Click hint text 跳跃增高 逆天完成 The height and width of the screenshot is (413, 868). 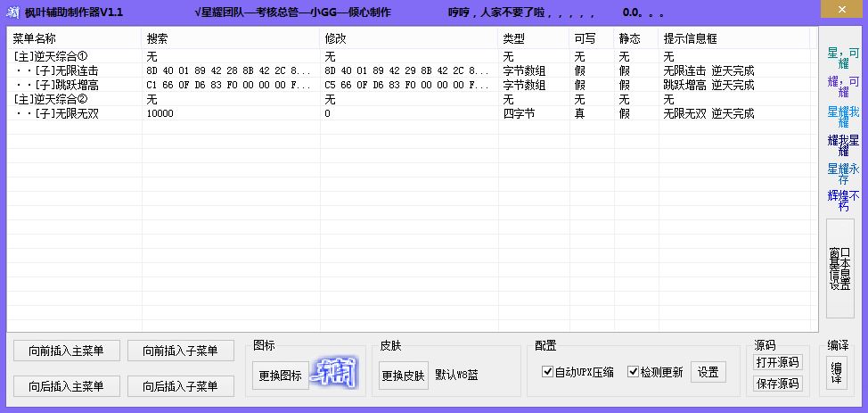point(708,86)
